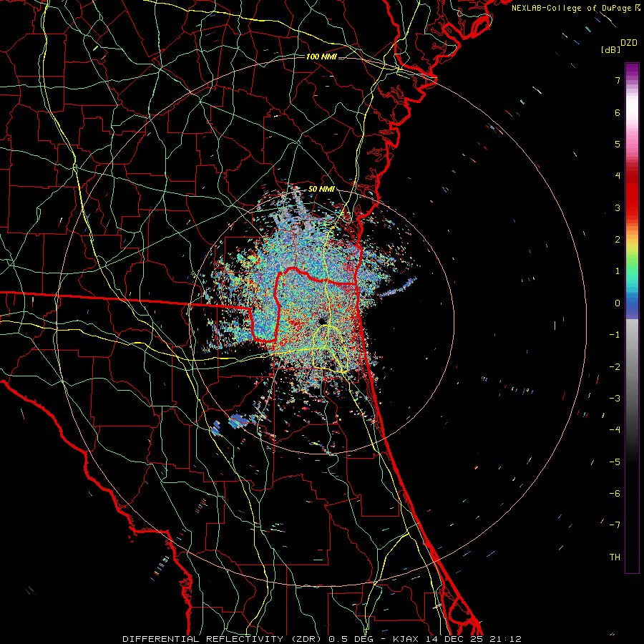Click the "DIFFERENTIAL REFLECTIVITY (ZDR)" caption text
The height and width of the screenshot is (644, 644).
[222, 639]
